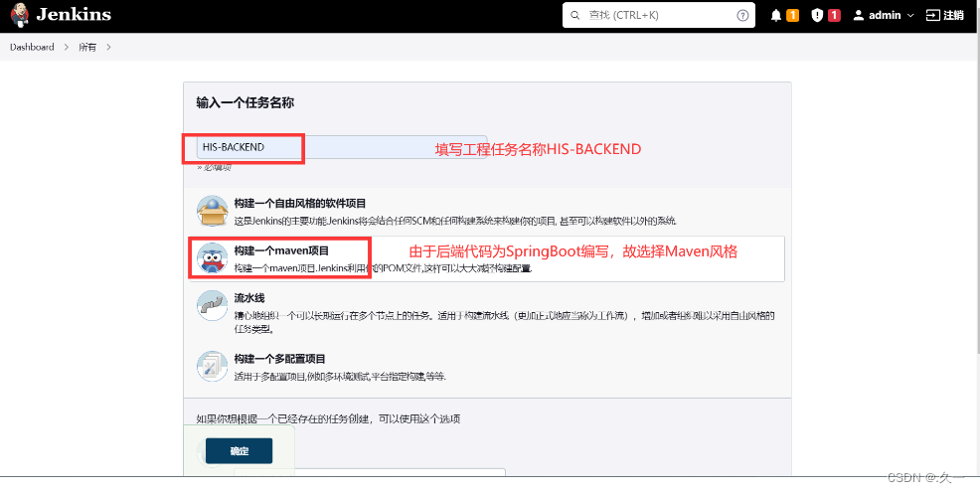980x493 pixels.
Task: Click the orange notification count badge
Action: 792,15
